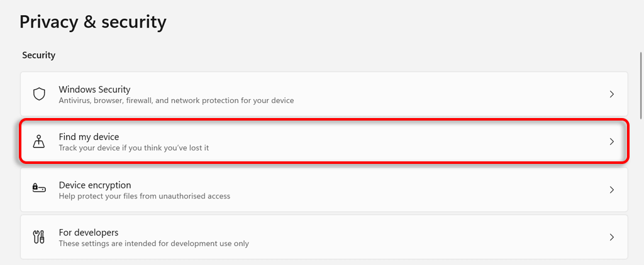Click the Security section label
The width and height of the screenshot is (644, 265).
click(38, 55)
